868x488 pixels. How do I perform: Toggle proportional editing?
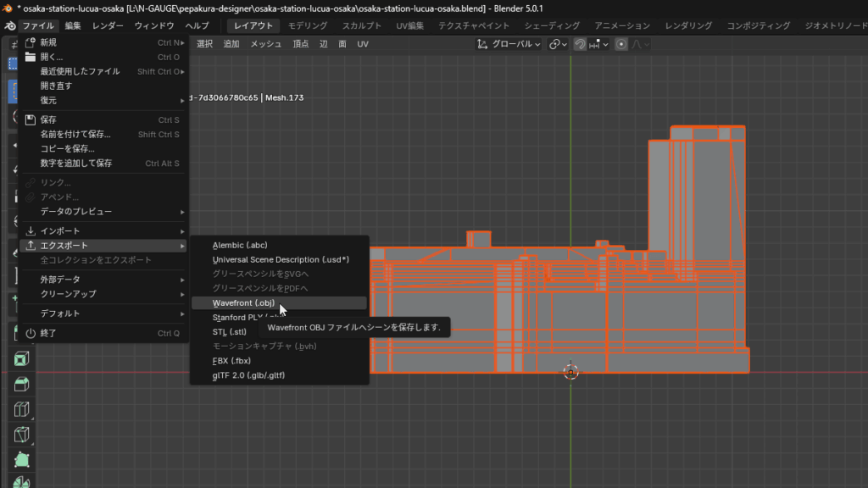(x=621, y=44)
